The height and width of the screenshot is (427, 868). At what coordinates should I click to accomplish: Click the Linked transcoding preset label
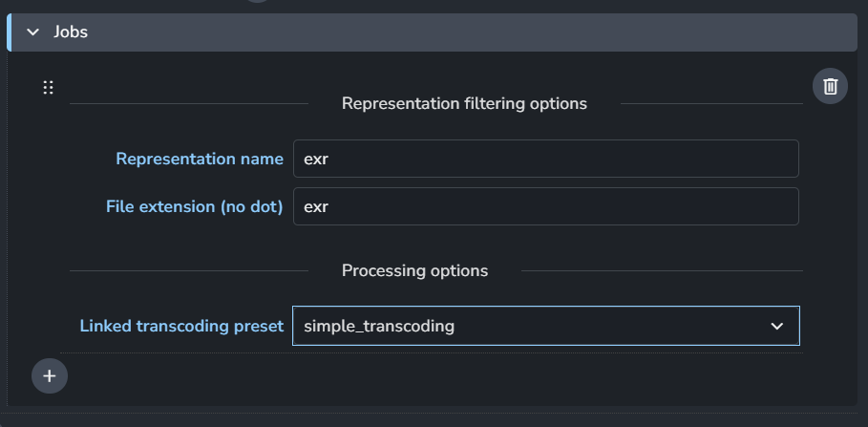[x=181, y=326]
